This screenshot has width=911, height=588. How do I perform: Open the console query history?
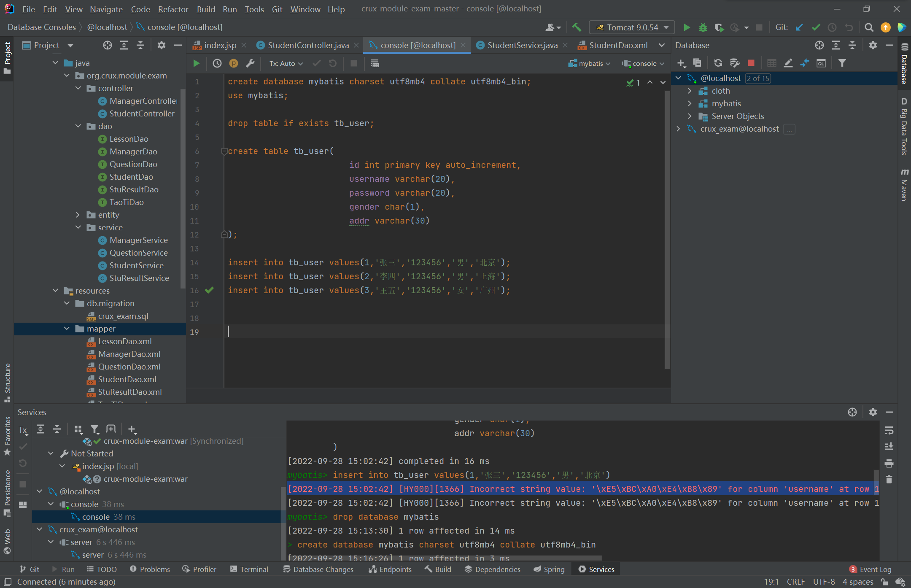[x=217, y=63]
